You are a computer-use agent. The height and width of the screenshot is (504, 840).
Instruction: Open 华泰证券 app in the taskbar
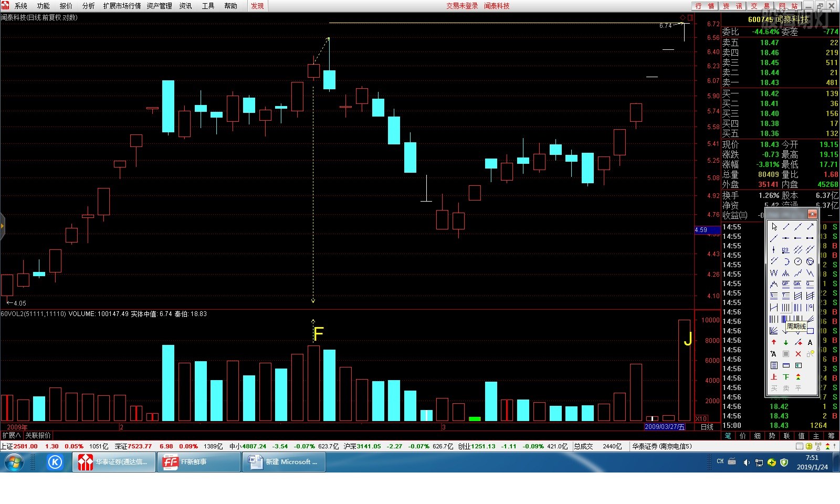(113, 462)
